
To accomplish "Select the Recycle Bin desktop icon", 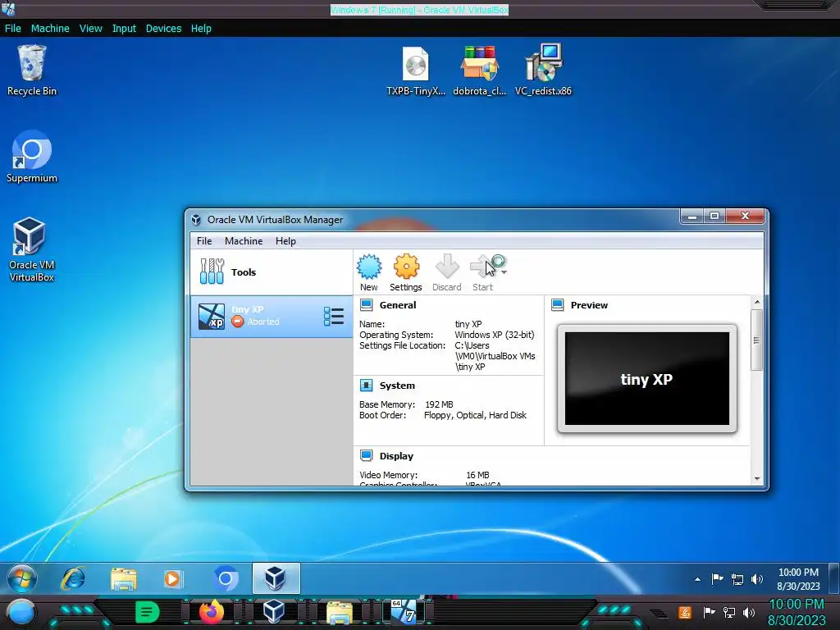I will click(x=32, y=71).
